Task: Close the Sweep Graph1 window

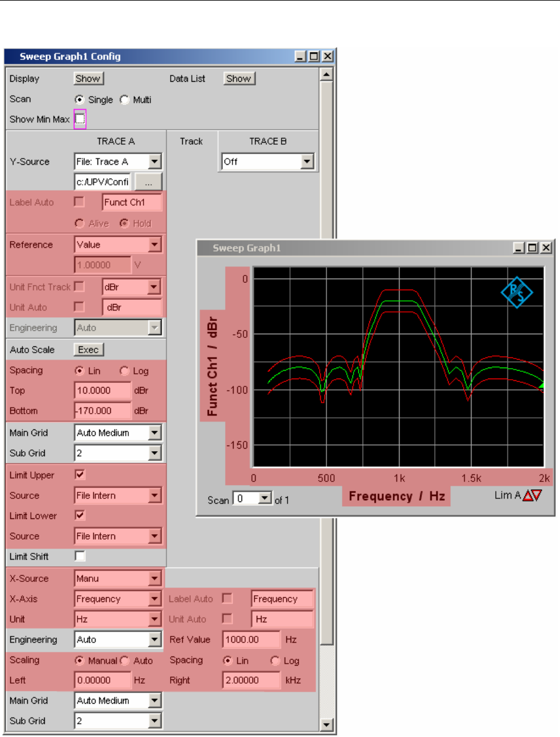Action: (x=545, y=248)
